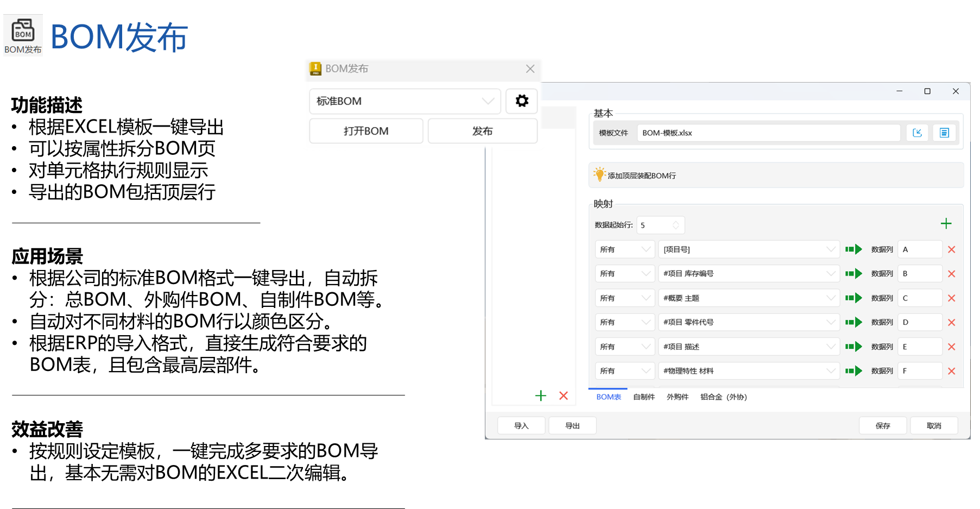The image size is (980, 509).
Task: Click the data column D input field
Action: pyautogui.click(x=919, y=323)
